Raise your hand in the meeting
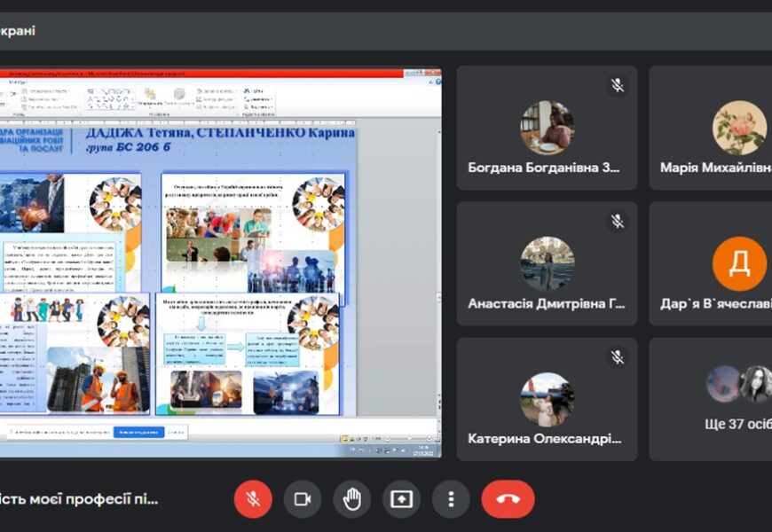This screenshot has width=772, height=532. (x=352, y=499)
